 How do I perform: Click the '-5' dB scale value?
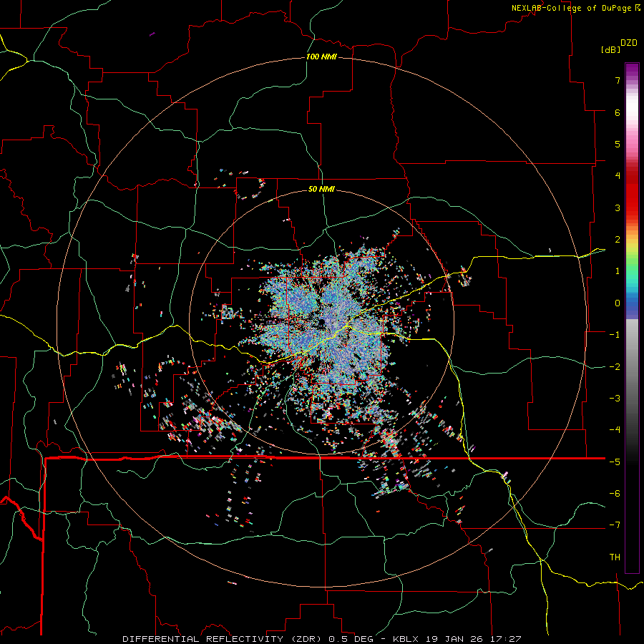(x=615, y=462)
